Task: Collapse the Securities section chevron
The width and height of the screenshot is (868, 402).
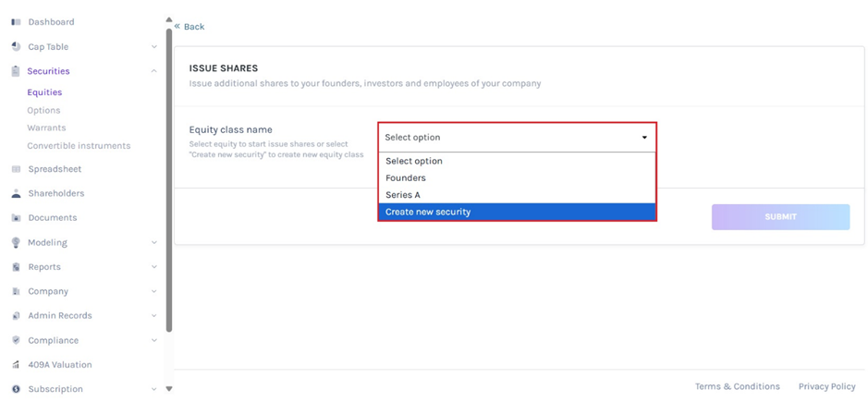Action: point(153,71)
